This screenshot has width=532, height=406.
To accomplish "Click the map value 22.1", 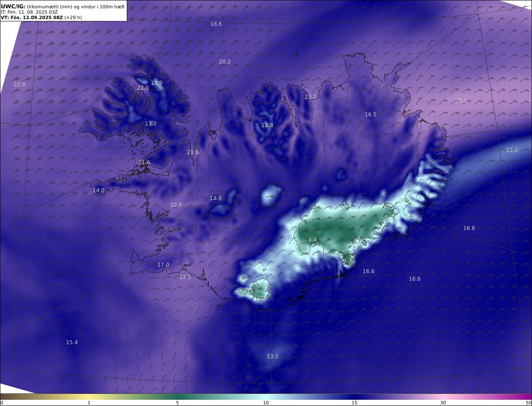I will [143, 88].
